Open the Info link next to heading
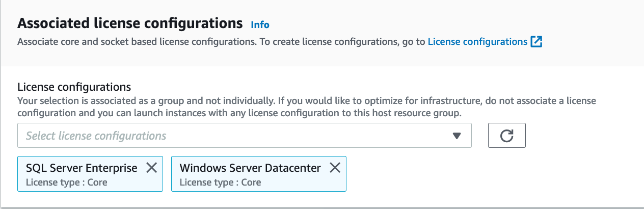Viewport: 644px width, 209px height. click(260, 24)
